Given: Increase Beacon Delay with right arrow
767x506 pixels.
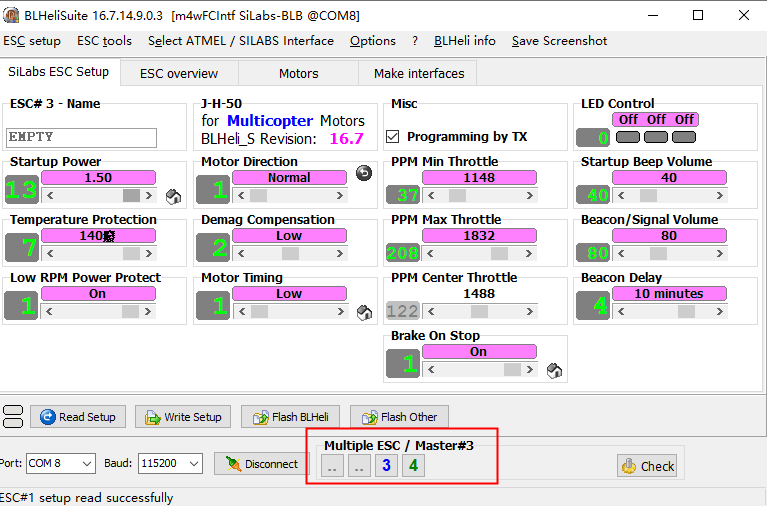Looking at the screenshot, I should point(720,312).
